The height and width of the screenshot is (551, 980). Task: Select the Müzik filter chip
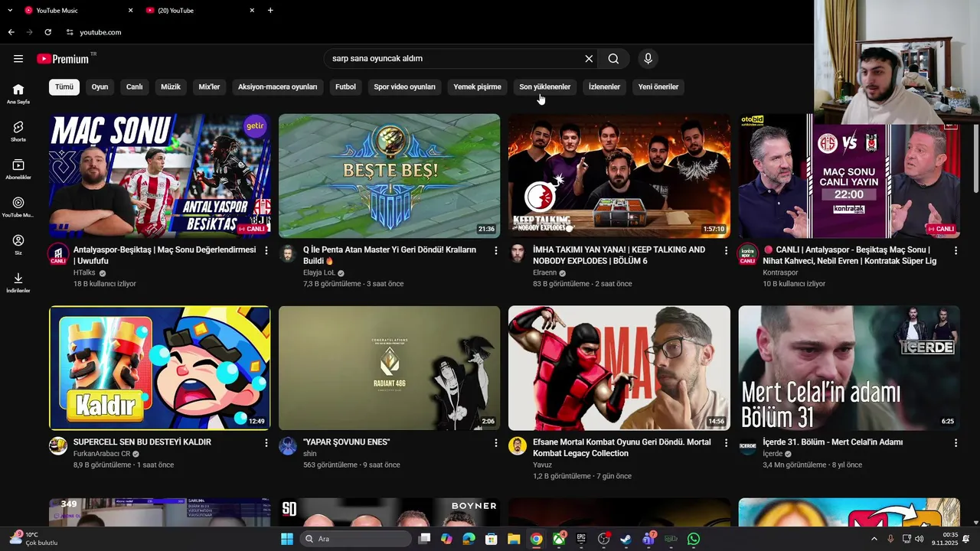(x=171, y=87)
